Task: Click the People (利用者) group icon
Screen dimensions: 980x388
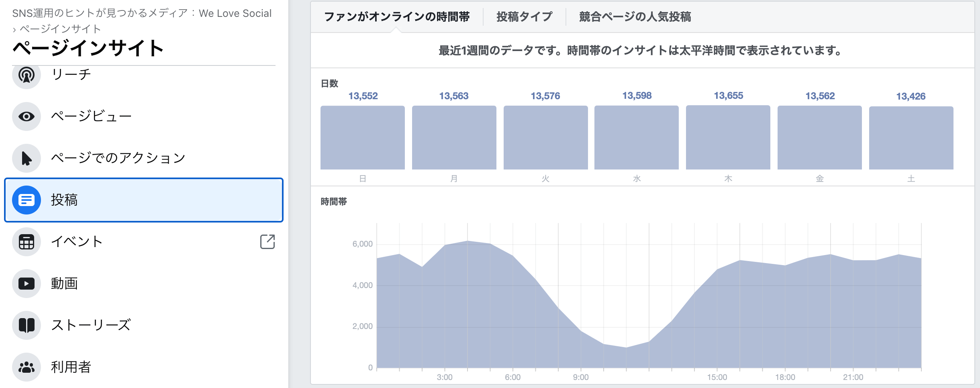Action: coord(27,367)
